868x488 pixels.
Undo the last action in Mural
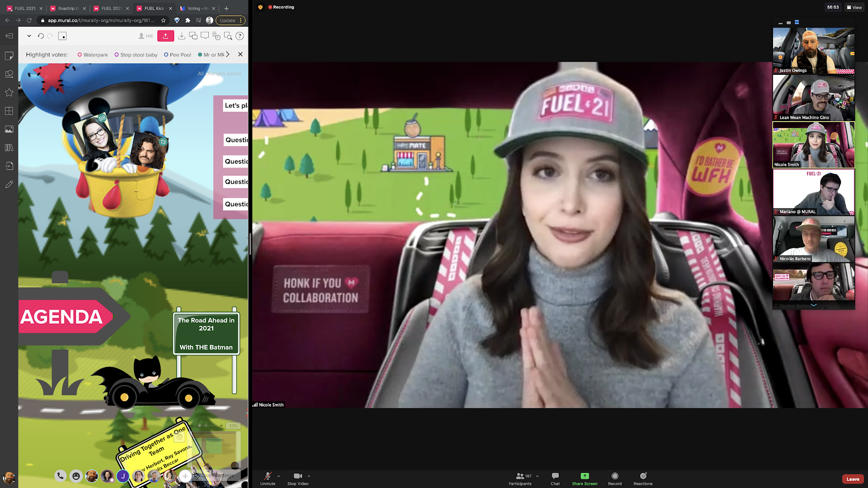coord(41,36)
